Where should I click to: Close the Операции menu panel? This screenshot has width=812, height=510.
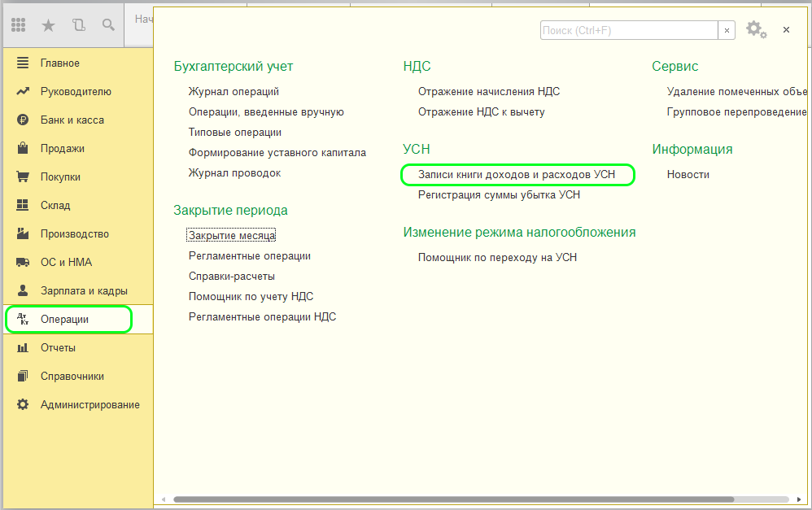786,30
